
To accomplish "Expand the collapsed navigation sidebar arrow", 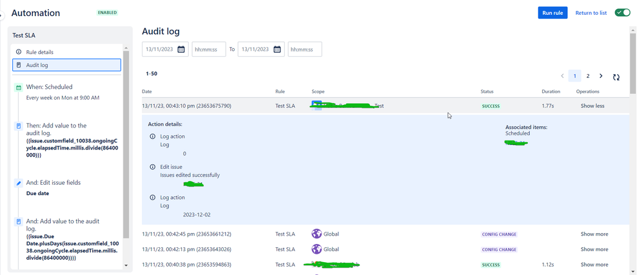I will click(x=1, y=15).
